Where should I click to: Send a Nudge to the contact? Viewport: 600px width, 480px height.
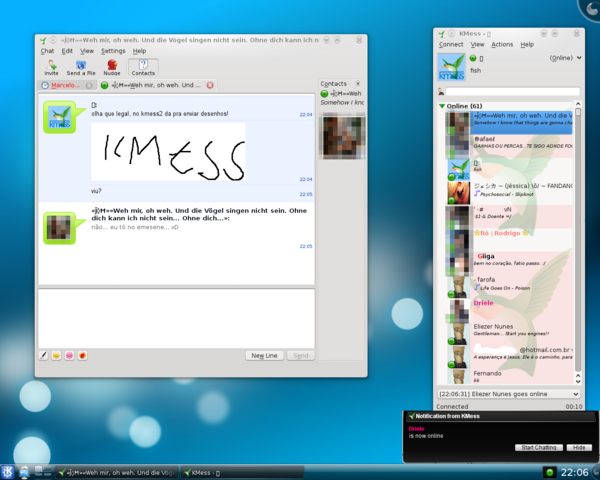[112, 67]
